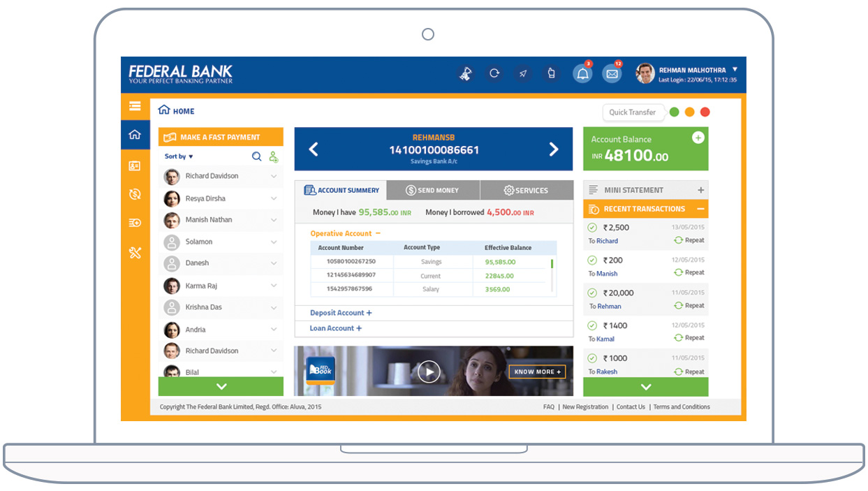The width and height of the screenshot is (868, 491).
Task: Click the hamburger menu icon
Action: click(x=135, y=106)
